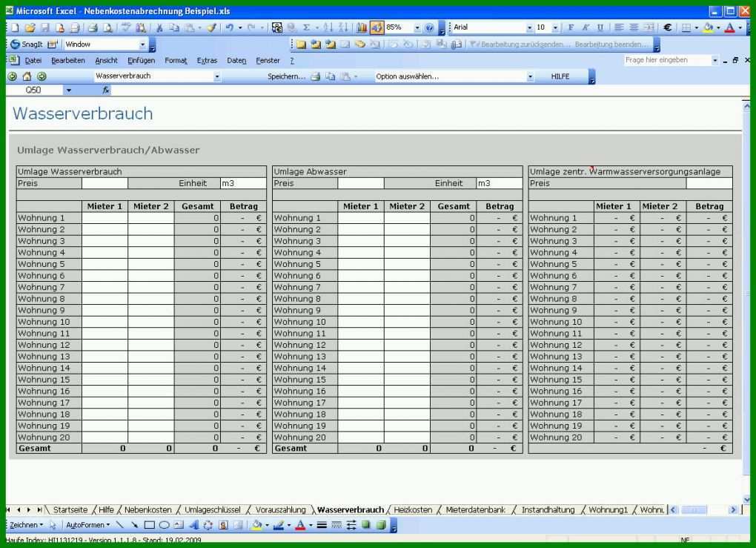This screenshot has height=548, width=756.
Task: Apply the Format Painter brush
Action: click(x=211, y=27)
